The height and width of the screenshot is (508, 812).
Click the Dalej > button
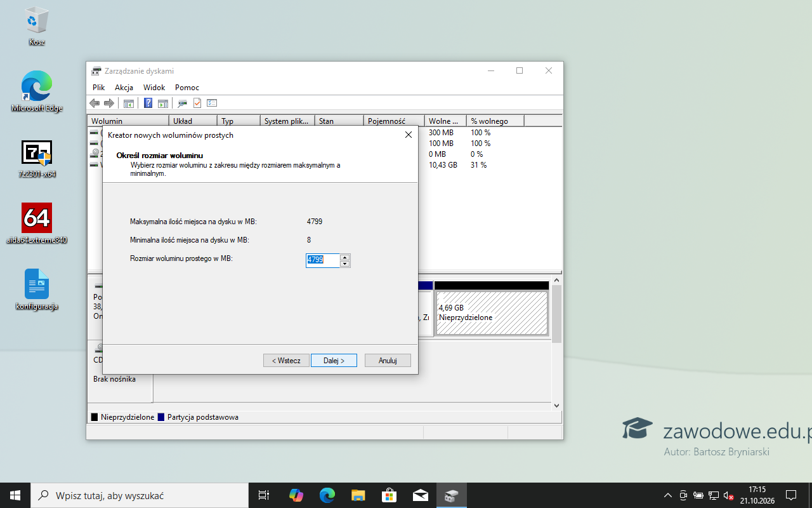(x=334, y=361)
